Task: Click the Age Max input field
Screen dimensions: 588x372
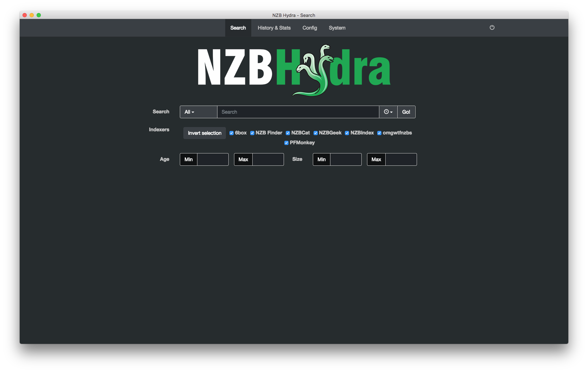Action: pyautogui.click(x=268, y=159)
